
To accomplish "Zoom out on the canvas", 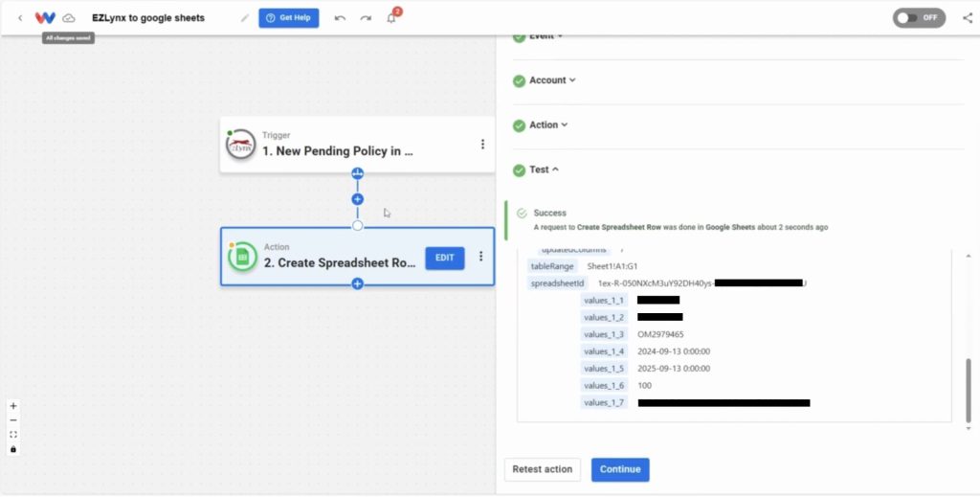I will click(x=13, y=420).
